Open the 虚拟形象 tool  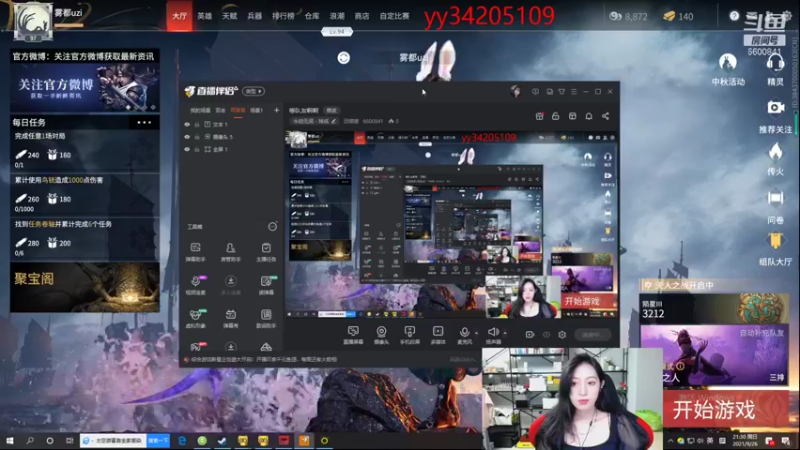(x=195, y=318)
